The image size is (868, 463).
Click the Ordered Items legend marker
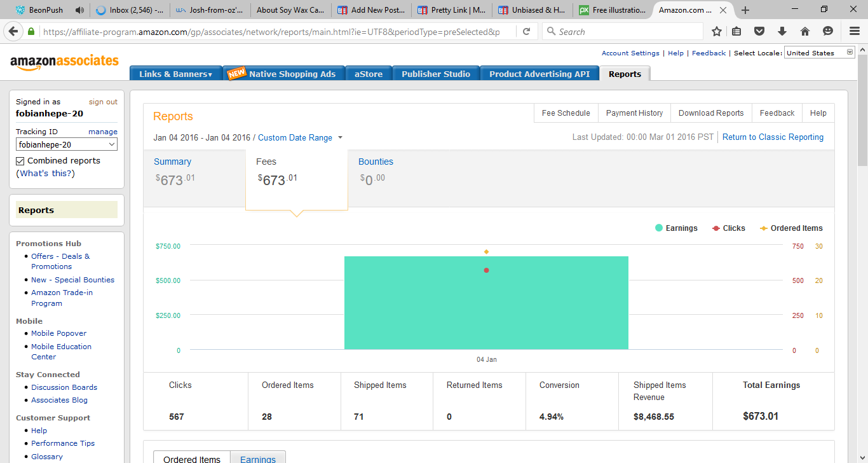pos(764,228)
